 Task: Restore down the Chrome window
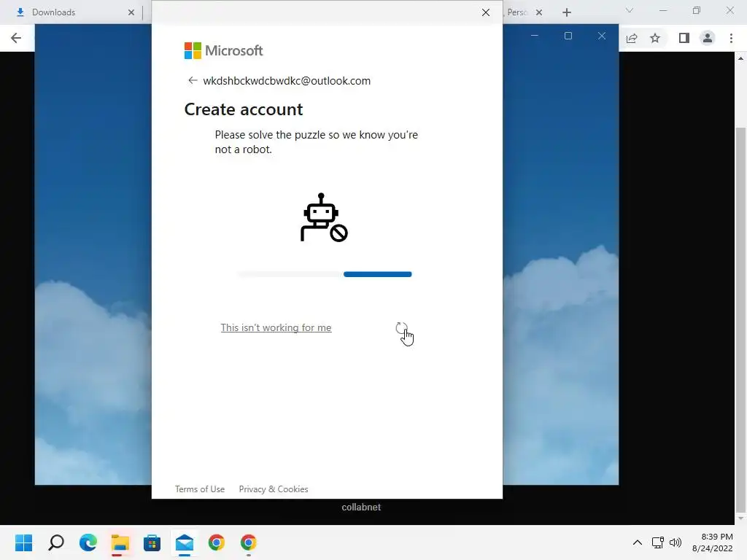pos(697,10)
